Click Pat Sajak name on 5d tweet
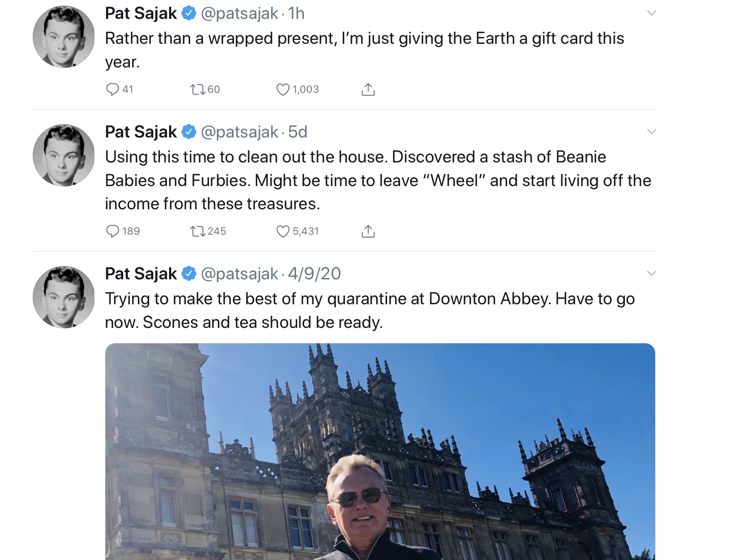The height and width of the screenshot is (560, 736). (x=141, y=132)
